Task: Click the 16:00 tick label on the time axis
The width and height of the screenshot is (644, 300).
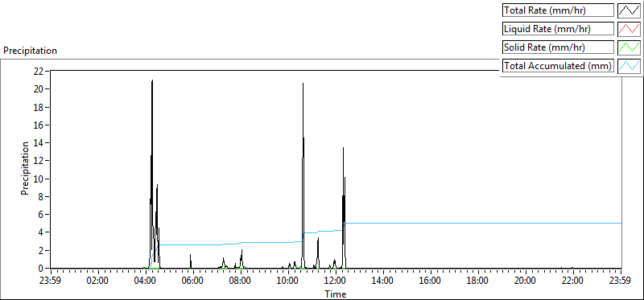Action: [431, 282]
